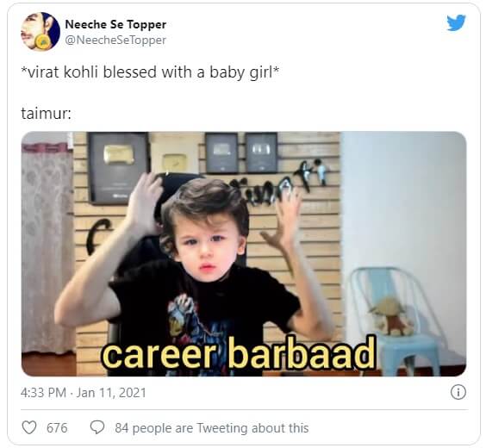
Task: Open "84 people are Tweeting about this"
Action: click(x=212, y=428)
